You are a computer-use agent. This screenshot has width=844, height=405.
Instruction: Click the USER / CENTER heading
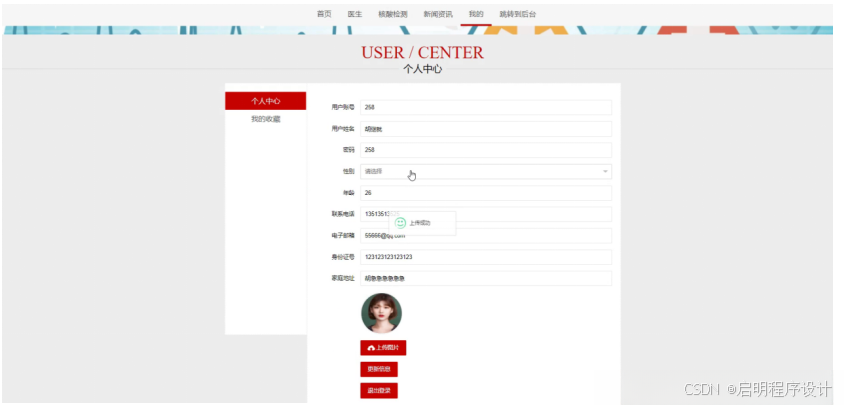click(422, 52)
